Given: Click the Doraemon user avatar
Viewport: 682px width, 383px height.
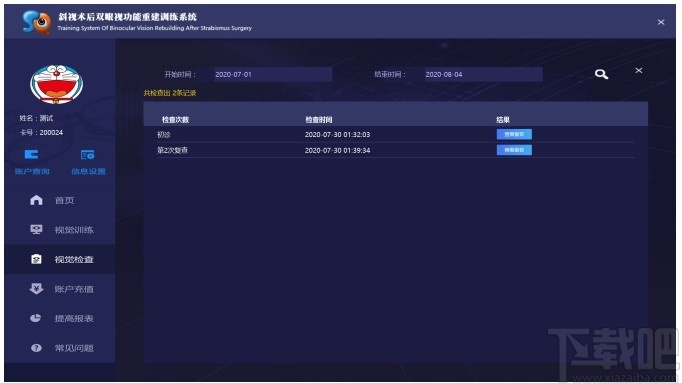Looking at the screenshot, I should [x=56, y=84].
